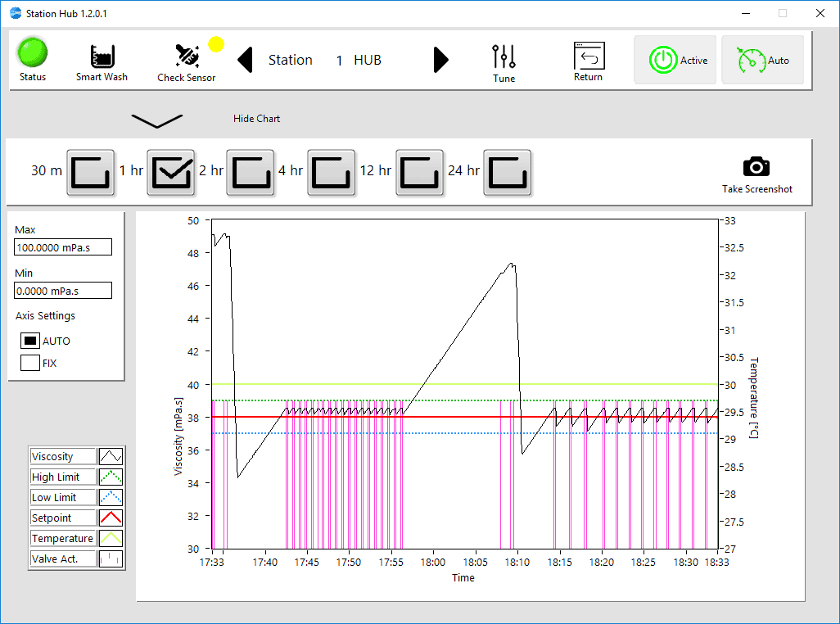
Task: Collapse the chart with the chevron
Action: click(x=157, y=121)
